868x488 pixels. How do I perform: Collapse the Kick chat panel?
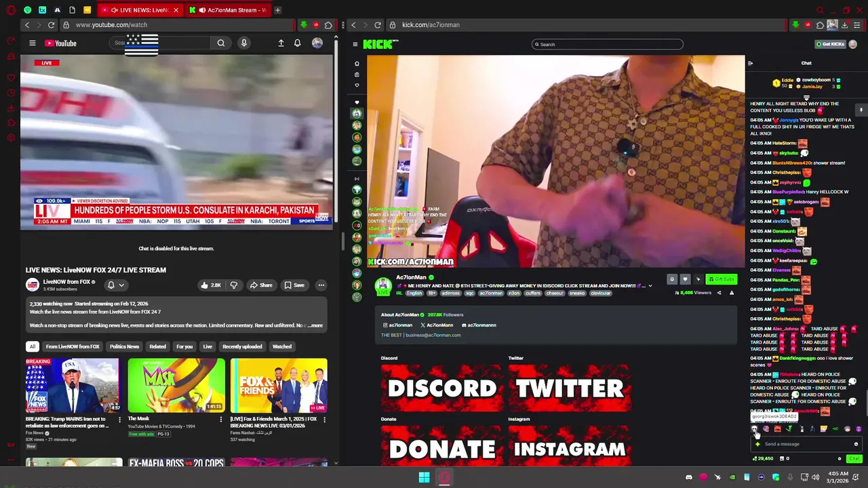750,63
